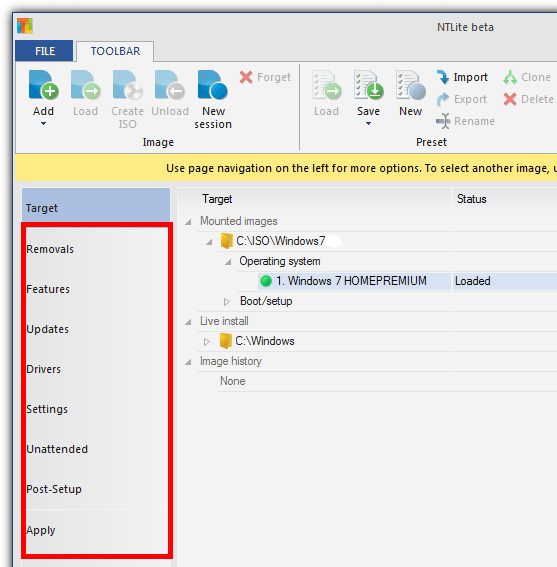Click the C:\Windows folder icon

tap(226, 341)
